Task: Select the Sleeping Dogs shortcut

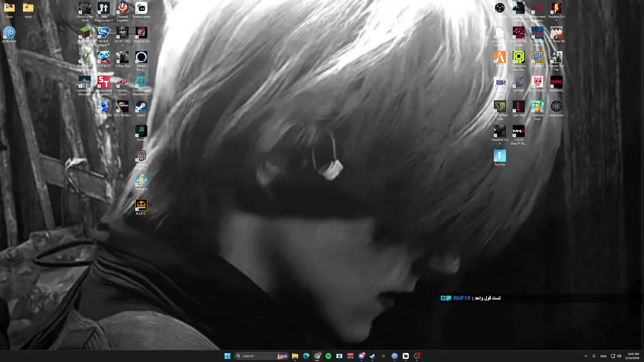Action: tap(141, 160)
